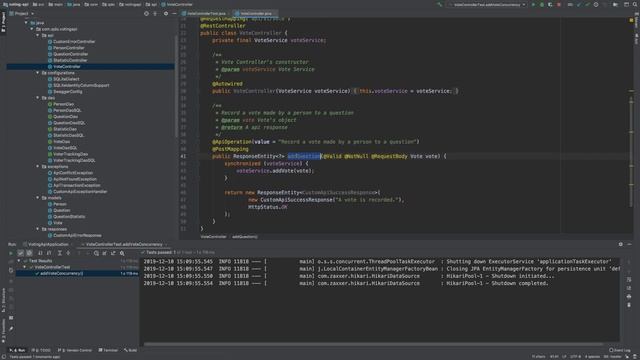The width and height of the screenshot is (640, 360).
Task: Open the Terminal tool window
Action: coord(108,350)
